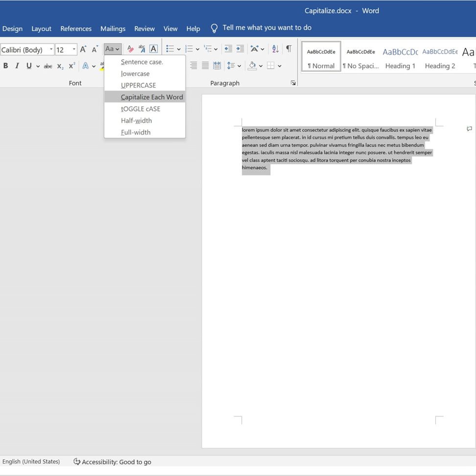Open the font size dropdown
Viewport: 476px width, 476px height.
click(74, 49)
